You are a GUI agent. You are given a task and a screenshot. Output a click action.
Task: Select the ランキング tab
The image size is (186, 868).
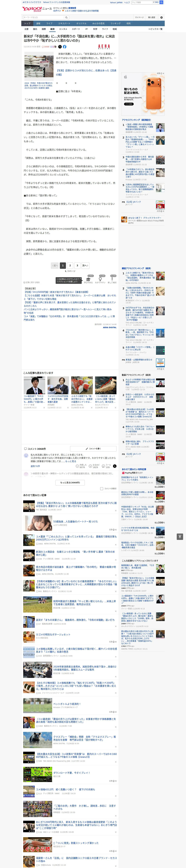pyautogui.click(x=115, y=23)
